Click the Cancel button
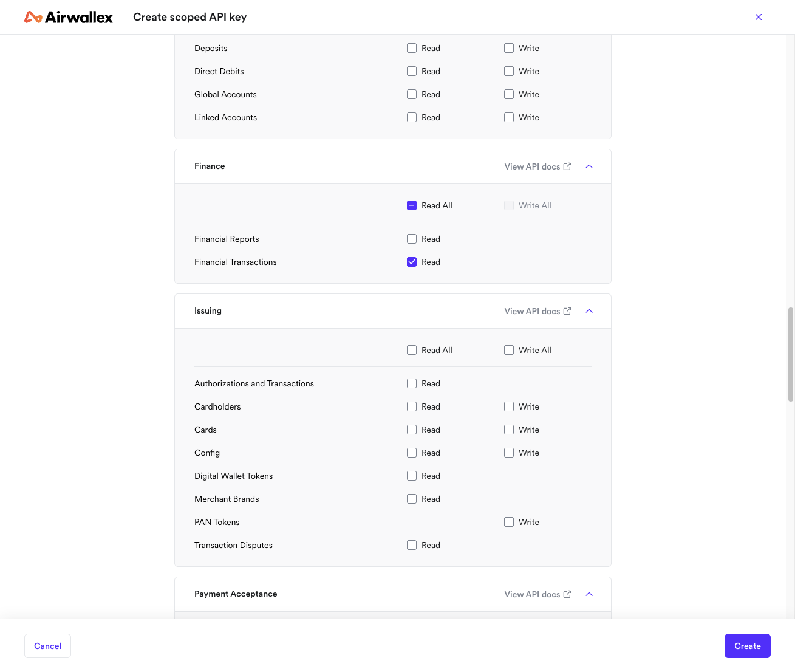 click(x=47, y=646)
